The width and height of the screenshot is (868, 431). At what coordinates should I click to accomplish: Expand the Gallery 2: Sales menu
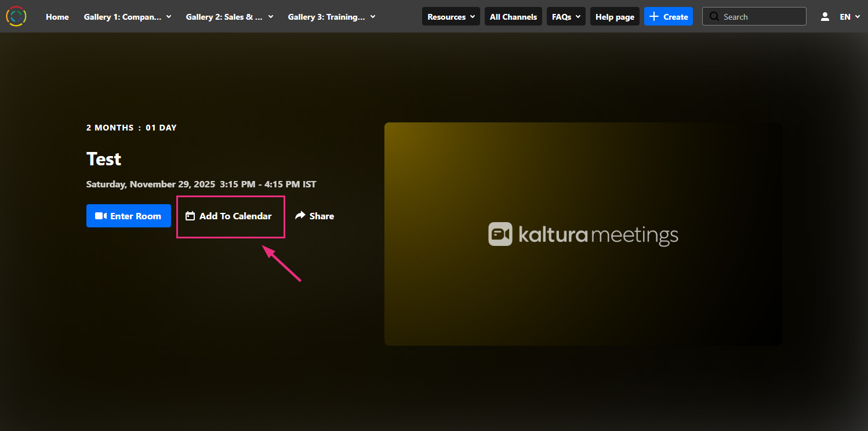[x=230, y=17]
